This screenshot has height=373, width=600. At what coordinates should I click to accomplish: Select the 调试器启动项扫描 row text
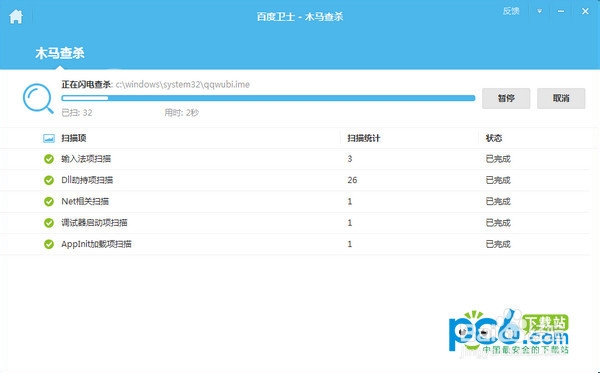[x=94, y=223]
